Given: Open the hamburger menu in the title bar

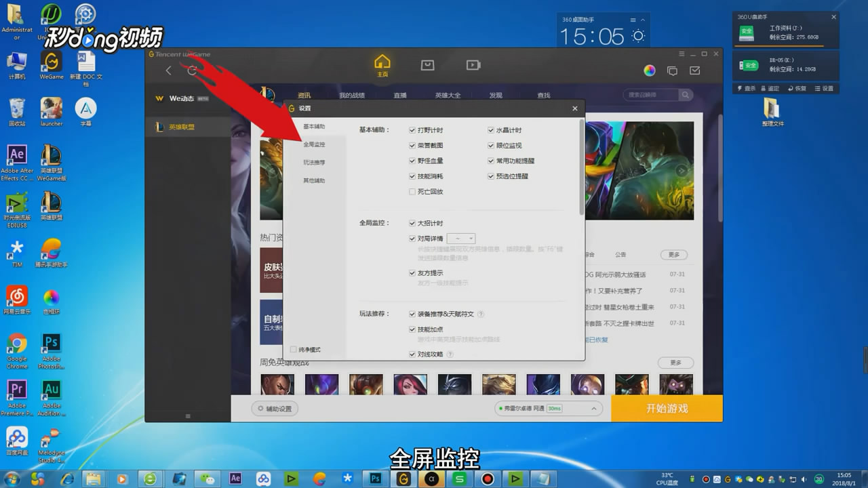Looking at the screenshot, I should click(680, 54).
